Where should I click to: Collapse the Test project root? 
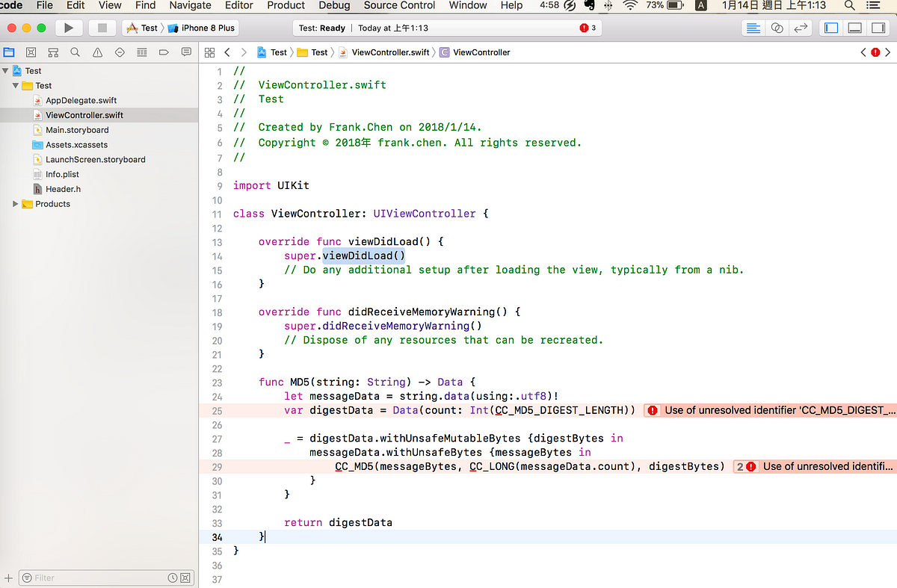coord(6,71)
